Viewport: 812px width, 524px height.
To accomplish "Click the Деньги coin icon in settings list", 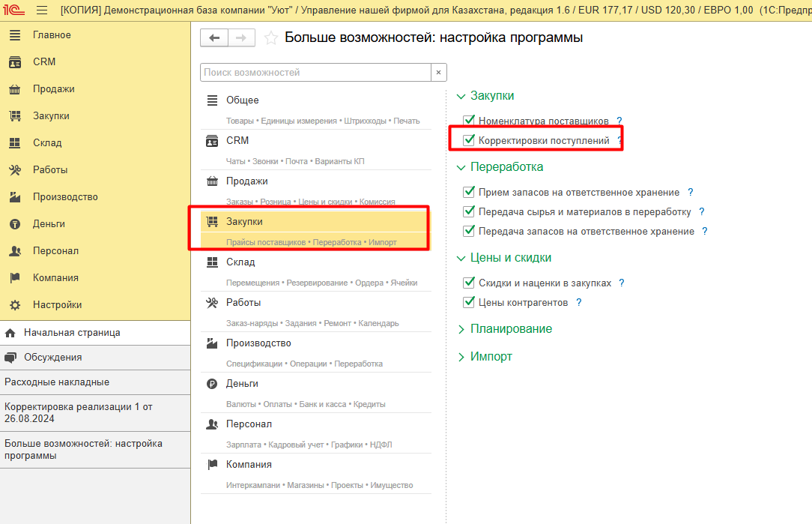I will pyautogui.click(x=212, y=384).
